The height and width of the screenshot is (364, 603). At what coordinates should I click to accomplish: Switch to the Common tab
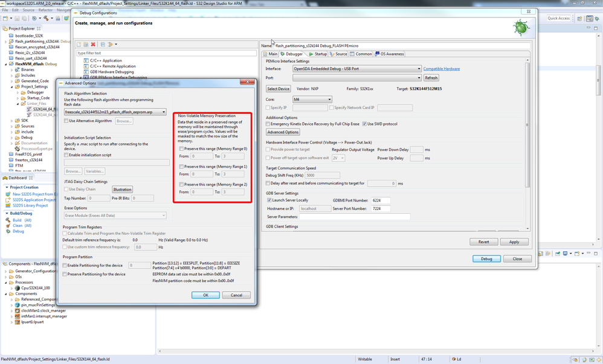[x=361, y=54]
